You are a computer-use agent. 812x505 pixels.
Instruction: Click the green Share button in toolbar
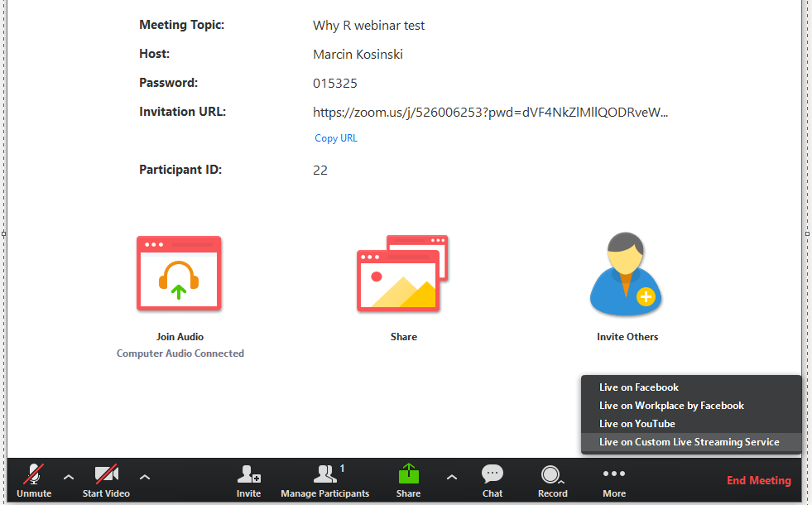[409, 481]
